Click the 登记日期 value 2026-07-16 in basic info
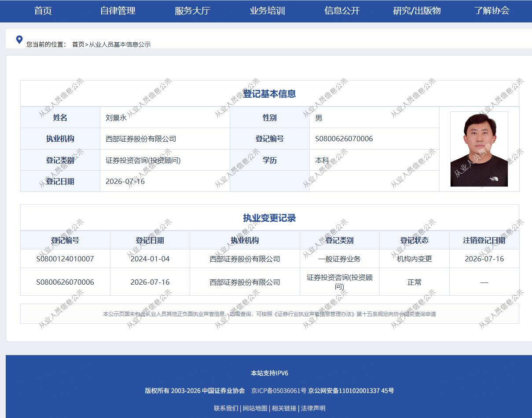 coord(125,181)
